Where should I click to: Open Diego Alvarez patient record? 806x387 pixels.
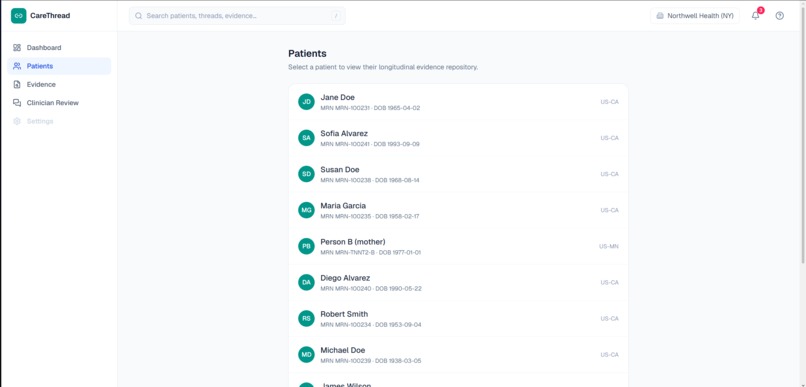click(x=458, y=282)
